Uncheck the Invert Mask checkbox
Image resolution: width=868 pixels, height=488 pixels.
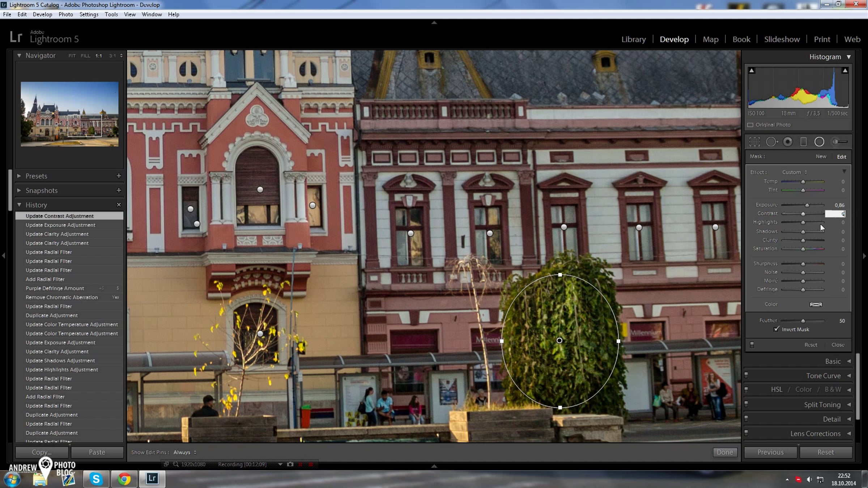[776, 329]
